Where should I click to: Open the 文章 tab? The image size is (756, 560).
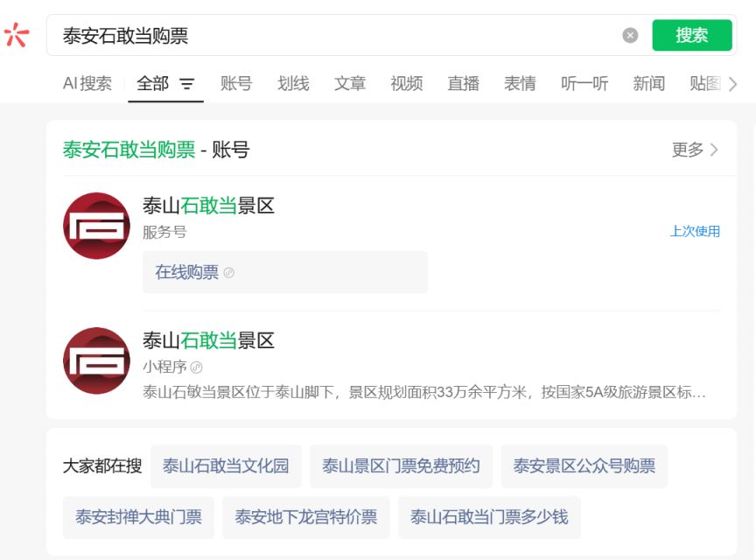coord(350,83)
